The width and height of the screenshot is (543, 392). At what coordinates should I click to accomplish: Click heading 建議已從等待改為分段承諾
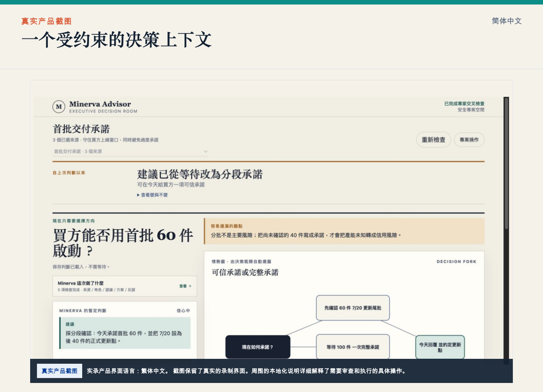click(x=200, y=174)
